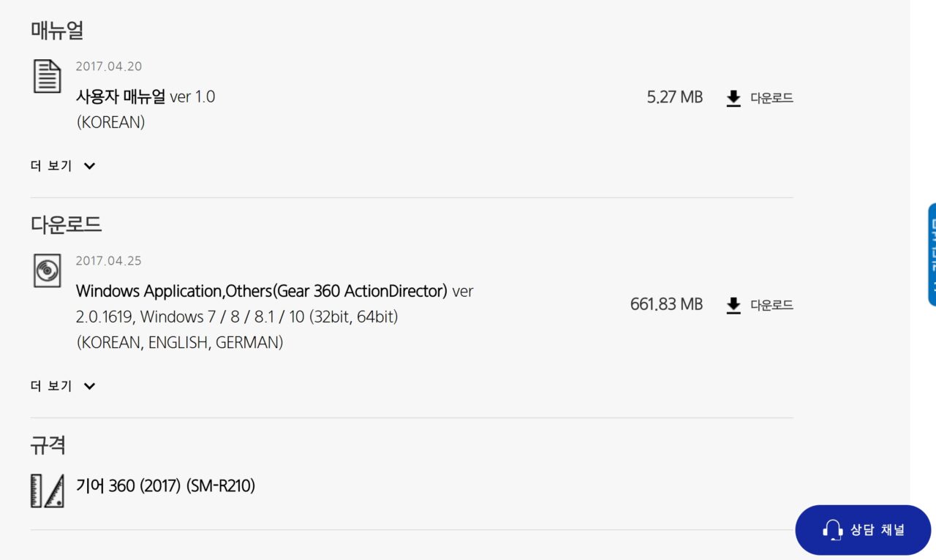Click the headset icon in 상담 채널
Screen dimensions: 936x560
(832, 529)
